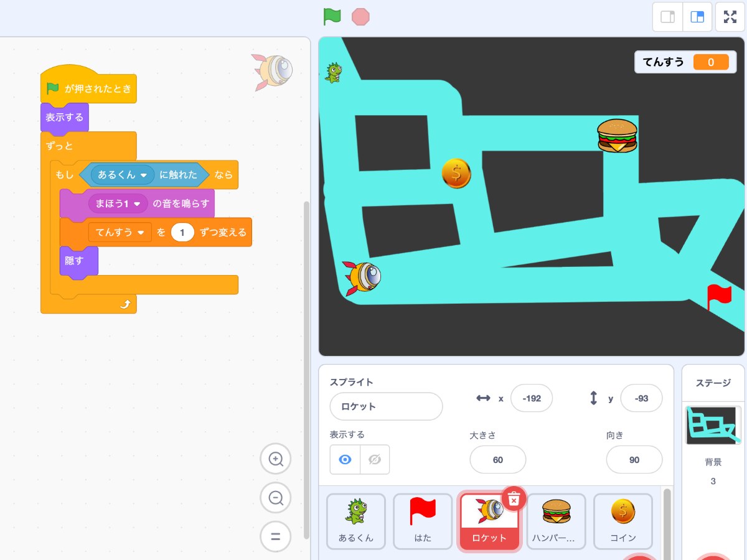The height and width of the screenshot is (560, 747).
Task: Zoom in the code workspace
Action: [x=276, y=459]
